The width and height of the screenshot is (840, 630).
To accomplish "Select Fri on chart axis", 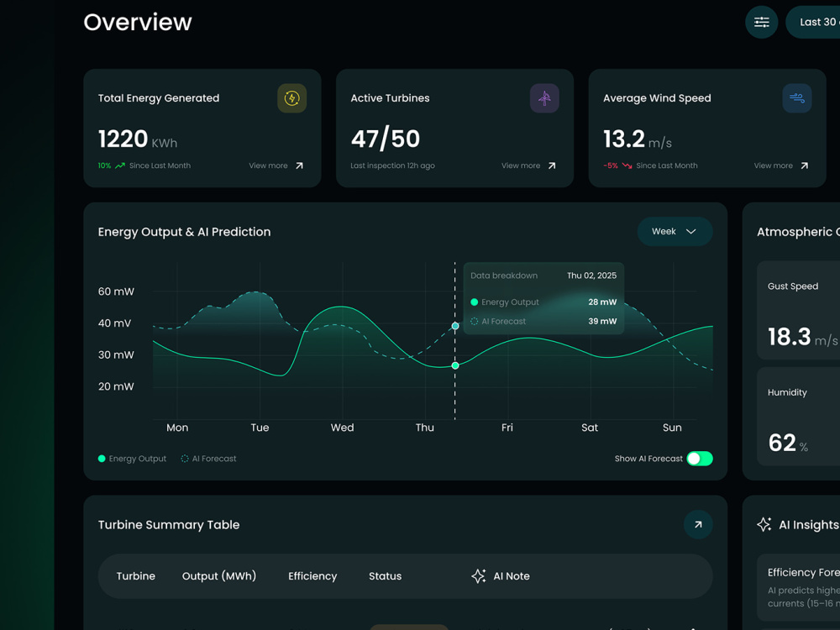I will (507, 428).
